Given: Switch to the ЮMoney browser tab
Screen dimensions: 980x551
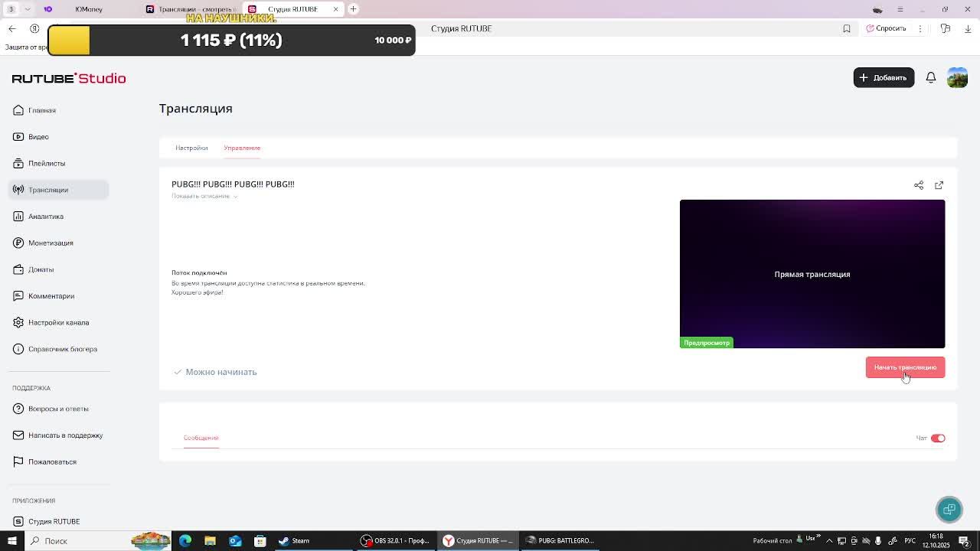Looking at the screenshot, I should (x=89, y=9).
